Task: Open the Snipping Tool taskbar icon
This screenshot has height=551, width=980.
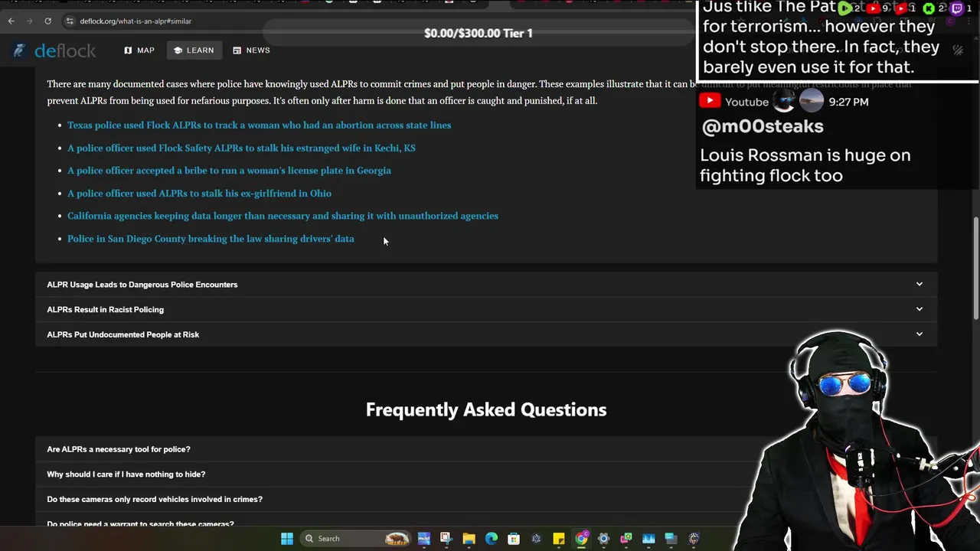Action: (x=446, y=539)
